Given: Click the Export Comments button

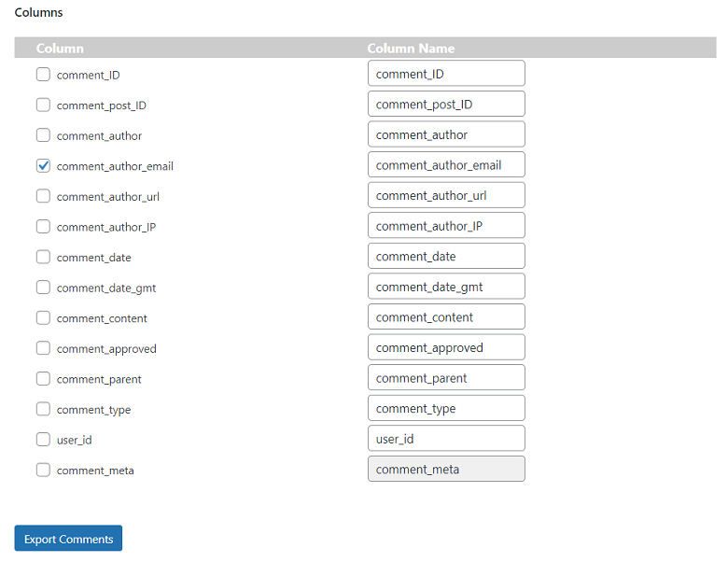Looking at the screenshot, I should [x=68, y=539].
